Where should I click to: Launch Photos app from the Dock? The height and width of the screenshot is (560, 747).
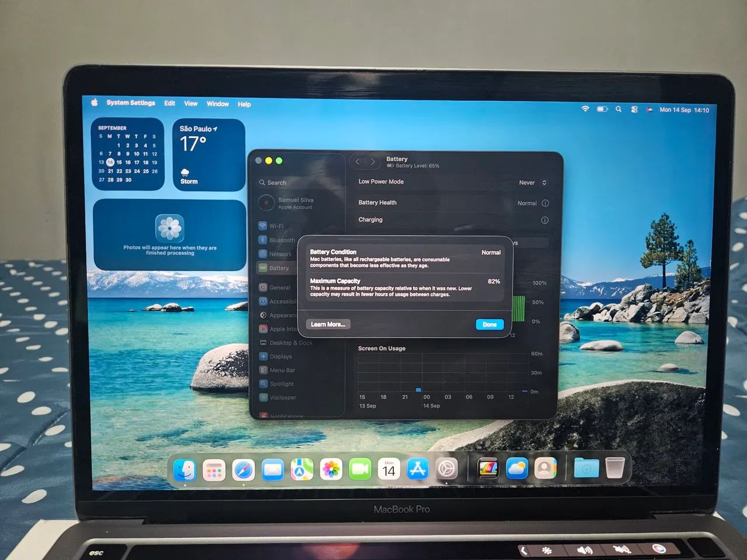coord(331,470)
